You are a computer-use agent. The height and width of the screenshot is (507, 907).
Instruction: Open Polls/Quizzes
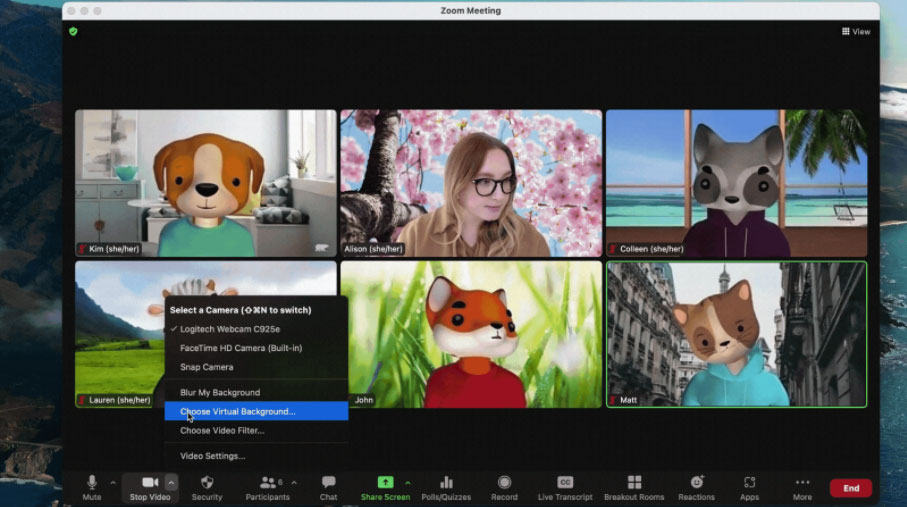[446, 483]
